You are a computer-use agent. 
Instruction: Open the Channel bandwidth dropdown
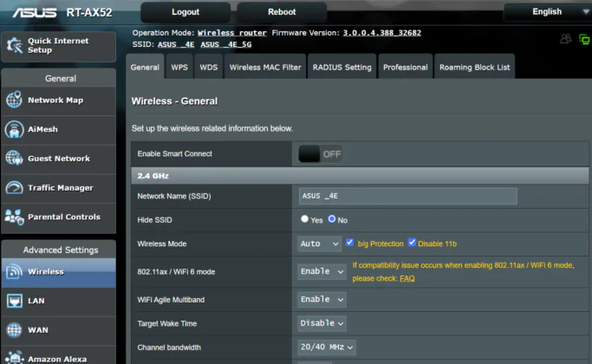pyautogui.click(x=327, y=347)
